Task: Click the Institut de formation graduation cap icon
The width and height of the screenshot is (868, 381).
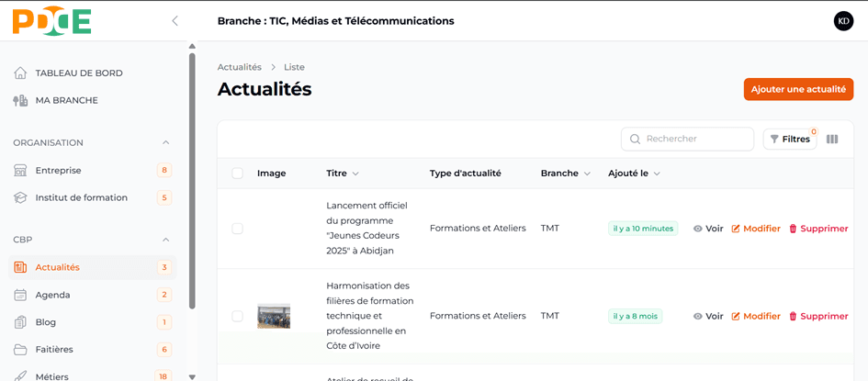Action: (x=20, y=197)
